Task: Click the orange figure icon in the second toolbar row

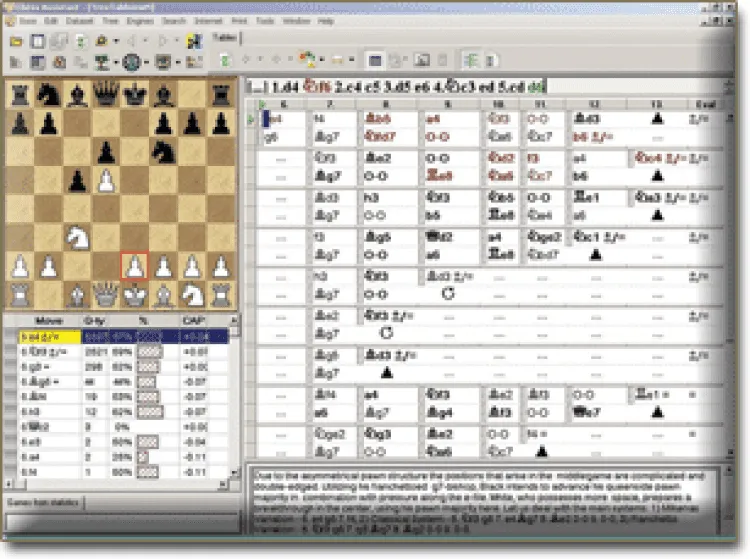Action: click(x=59, y=62)
